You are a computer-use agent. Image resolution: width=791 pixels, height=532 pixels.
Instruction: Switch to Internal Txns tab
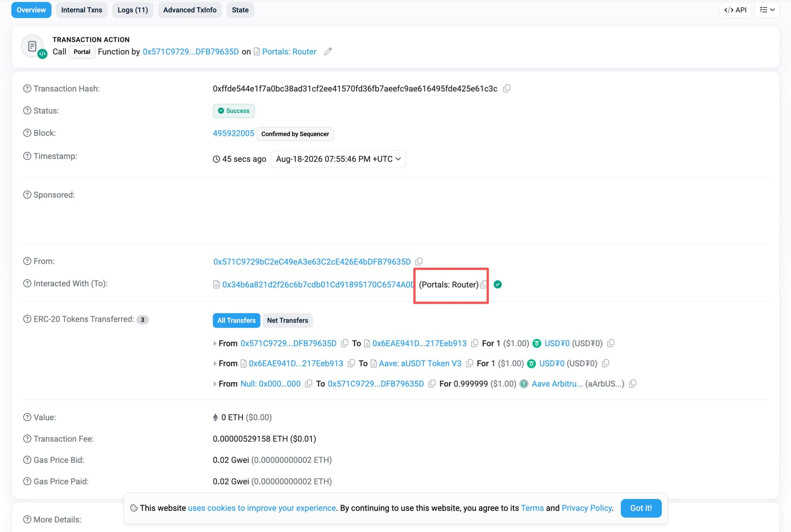(81, 10)
